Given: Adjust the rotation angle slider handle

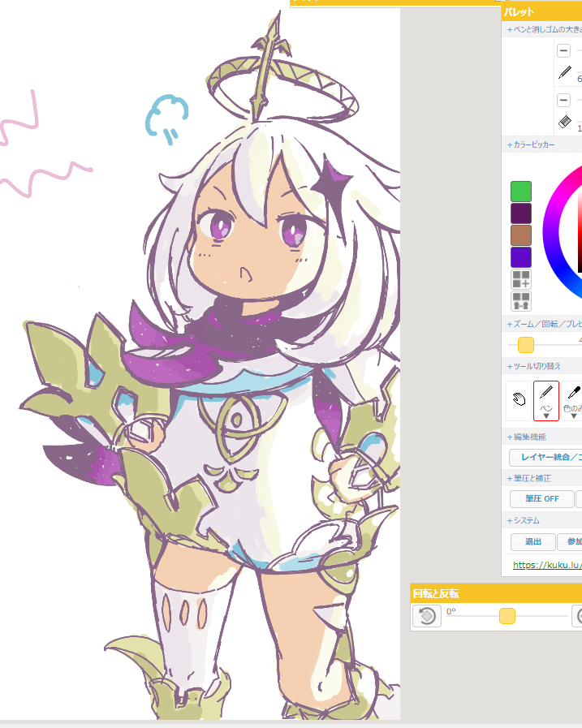Looking at the screenshot, I should click(507, 616).
